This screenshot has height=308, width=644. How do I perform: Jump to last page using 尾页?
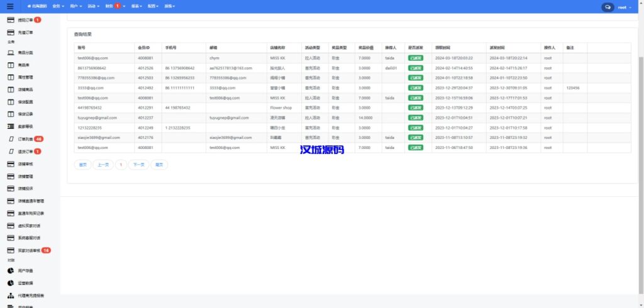[x=159, y=165]
